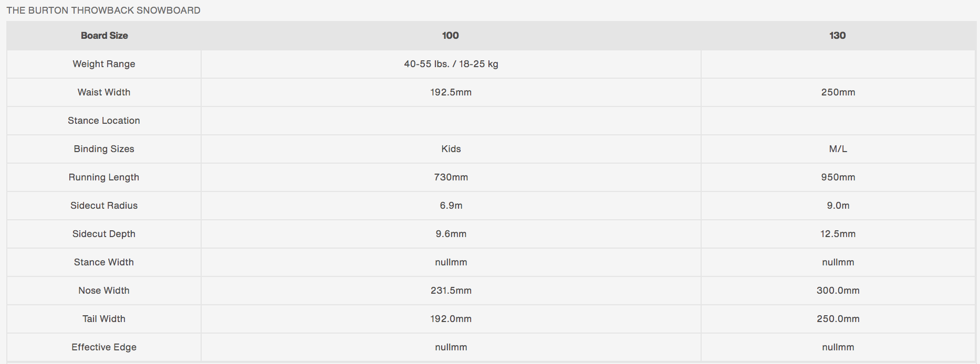Select the 40-55 lbs. / 18-25 kg cell
The height and width of the screenshot is (364, 980).
tap(451, 64)
